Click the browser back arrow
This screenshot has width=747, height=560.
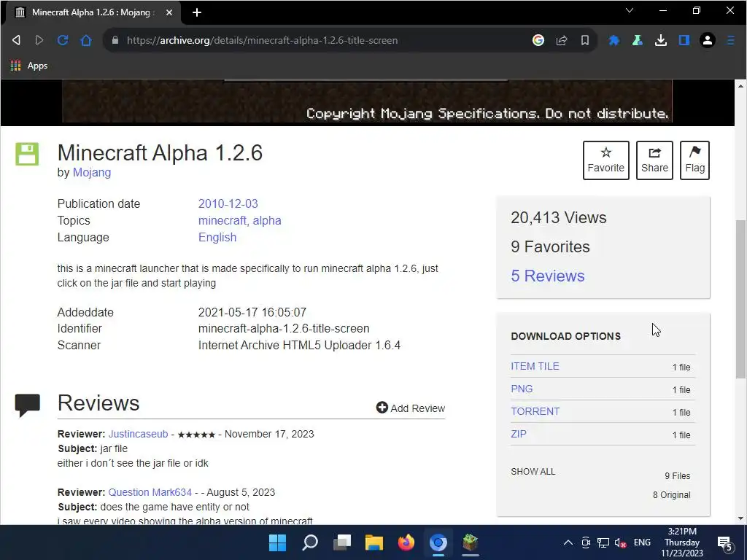pos(16,41)
